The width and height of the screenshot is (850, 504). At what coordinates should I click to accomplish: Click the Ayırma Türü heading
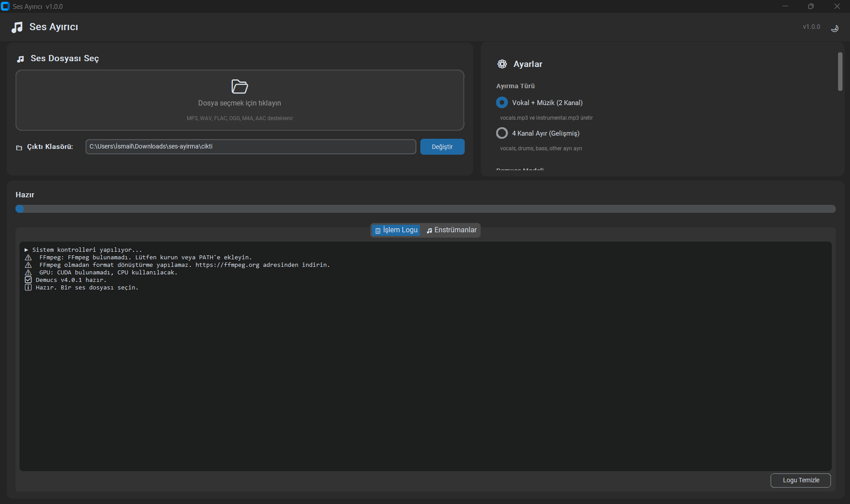tap(515, 86)
